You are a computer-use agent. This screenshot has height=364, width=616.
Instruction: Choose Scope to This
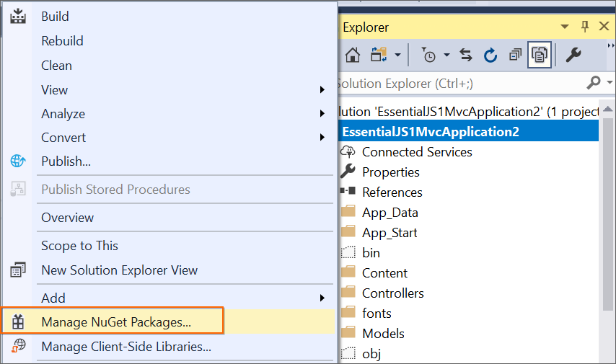[169, 246]
